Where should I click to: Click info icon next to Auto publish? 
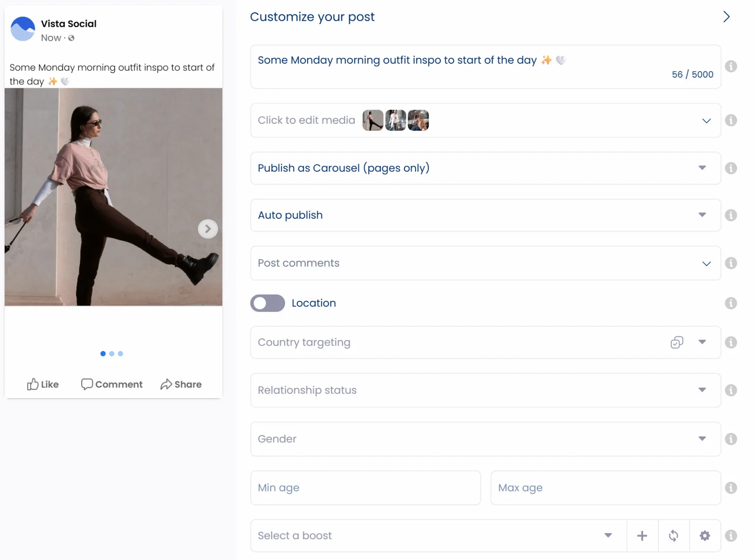click(x=730, y=215)
